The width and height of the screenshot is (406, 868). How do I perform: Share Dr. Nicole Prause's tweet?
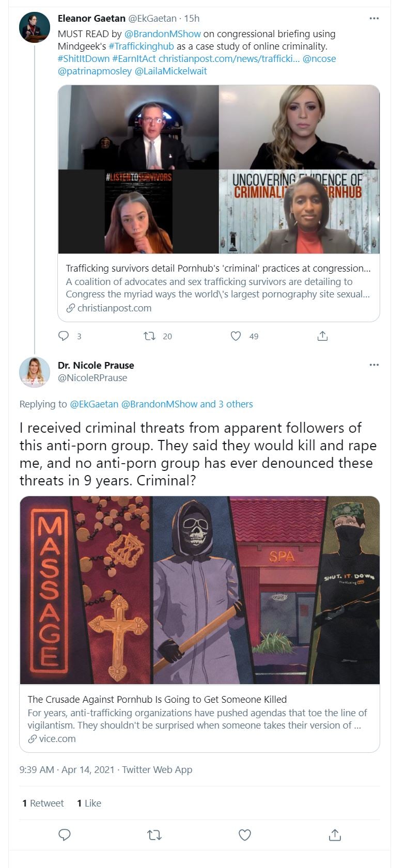tap(335, 834)
